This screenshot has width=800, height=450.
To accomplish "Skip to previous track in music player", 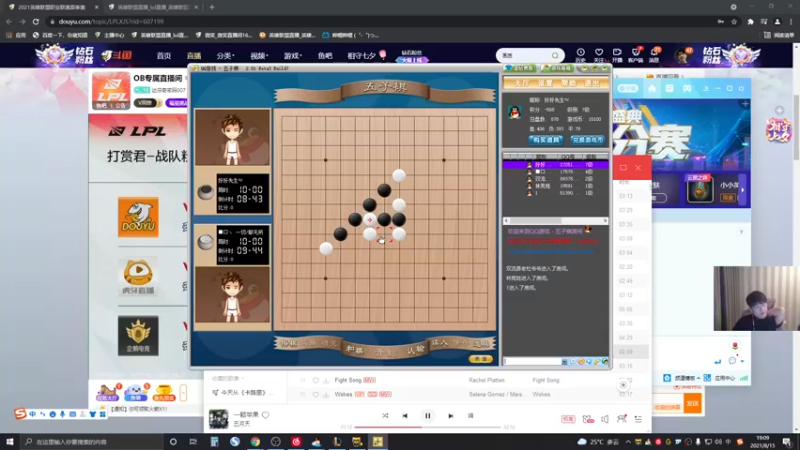I will [x=405, y=416].
